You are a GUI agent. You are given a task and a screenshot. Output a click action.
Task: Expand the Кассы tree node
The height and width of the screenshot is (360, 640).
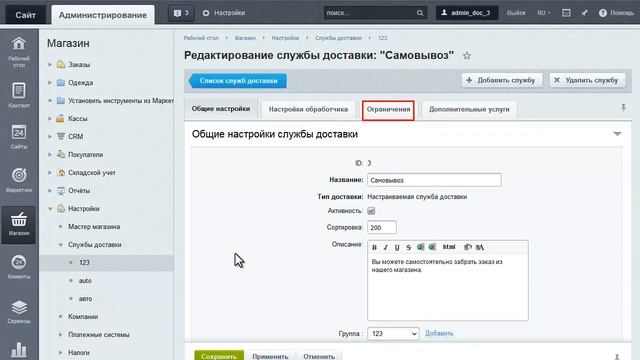click(50, 119)
